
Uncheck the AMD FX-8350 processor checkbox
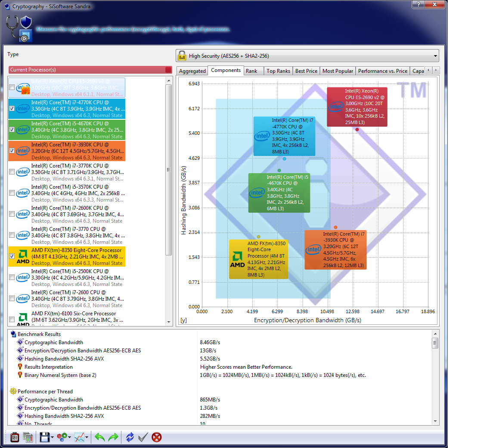pyautogui.click(x=12, y=256)
